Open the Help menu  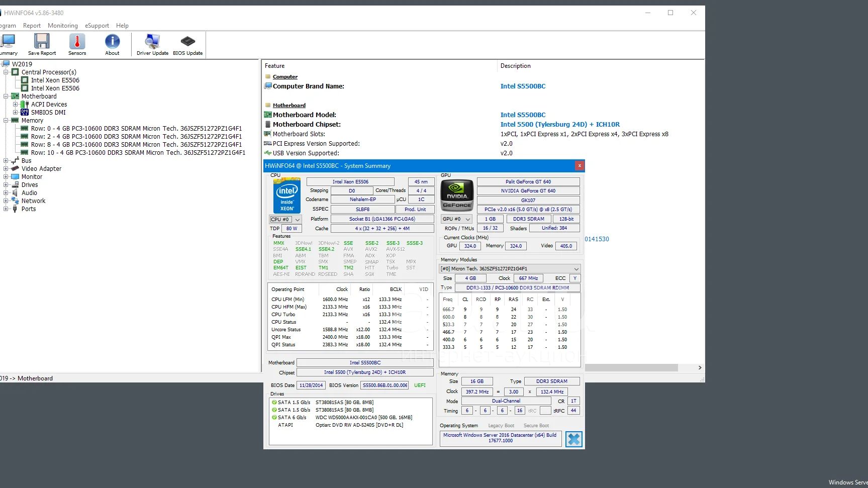pos(122,26)
